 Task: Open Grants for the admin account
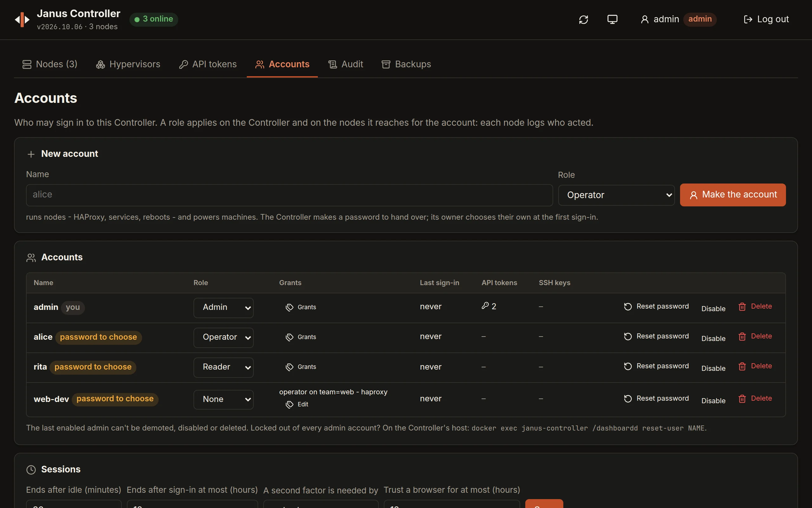click(x=301, y=307)
